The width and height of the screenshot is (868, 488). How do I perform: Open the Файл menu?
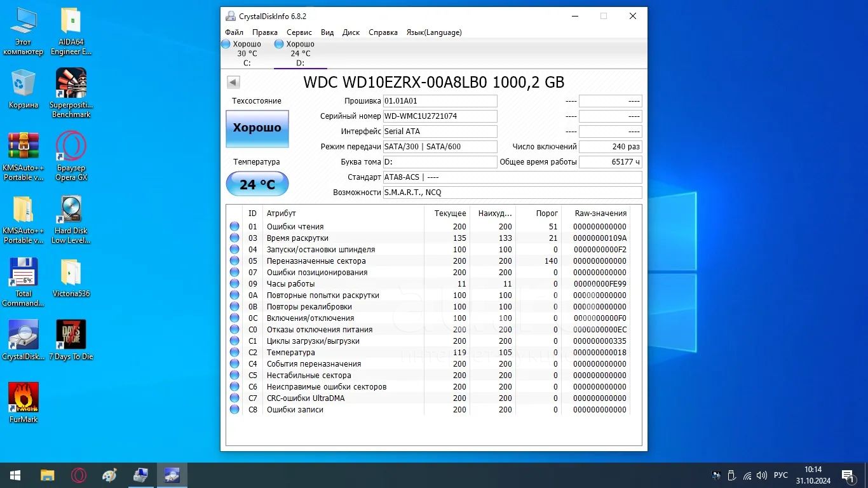(234, 32)
